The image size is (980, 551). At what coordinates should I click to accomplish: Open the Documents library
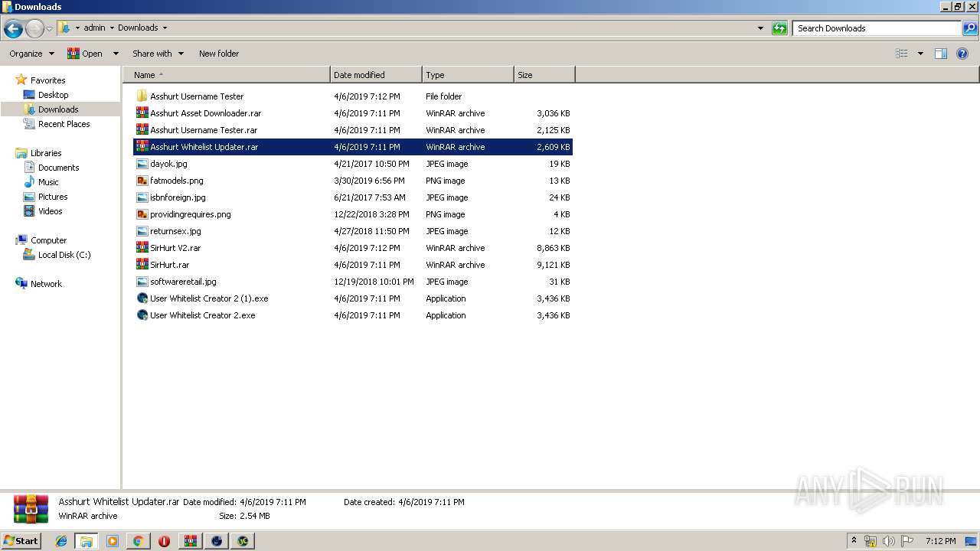[58, 168]
